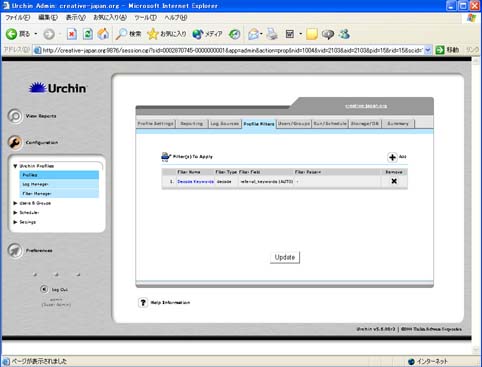Click the View Reports magnifier icon

15,116
